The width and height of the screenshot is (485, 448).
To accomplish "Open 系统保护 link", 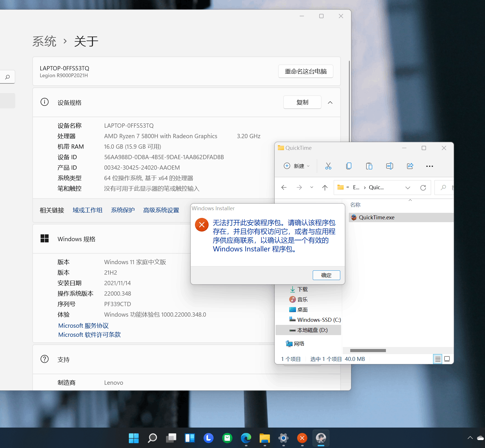I will click(x=123, y=210).
